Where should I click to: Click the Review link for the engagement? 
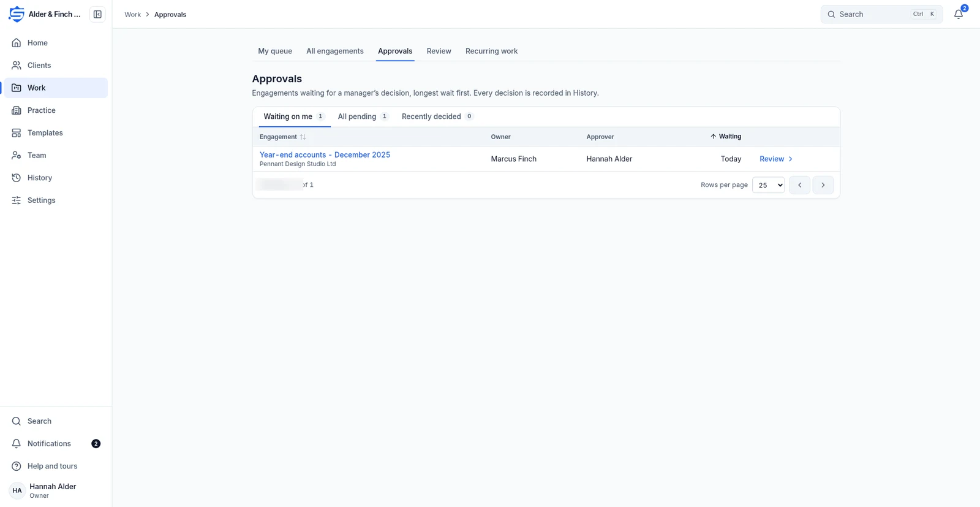pos(776,159)
